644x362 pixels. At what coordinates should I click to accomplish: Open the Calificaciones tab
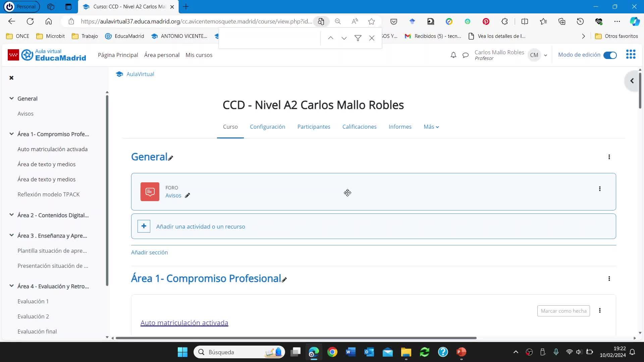point(359,127)
